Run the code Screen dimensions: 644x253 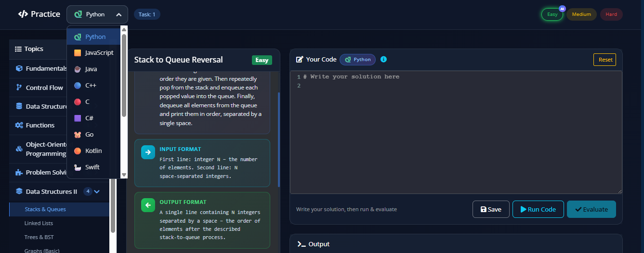pos(538,209)
